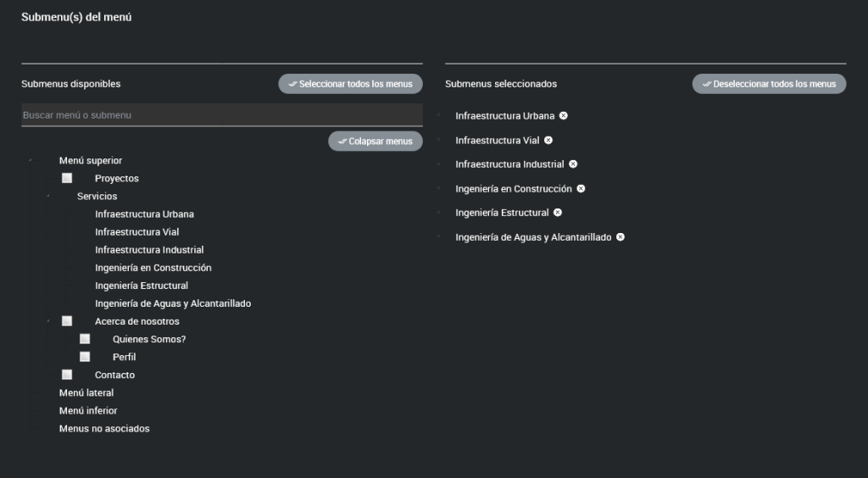Remove Infraestructura Urbana with its x icon
The height and width of the screenshot is (478, 868).
pos(564,115)
